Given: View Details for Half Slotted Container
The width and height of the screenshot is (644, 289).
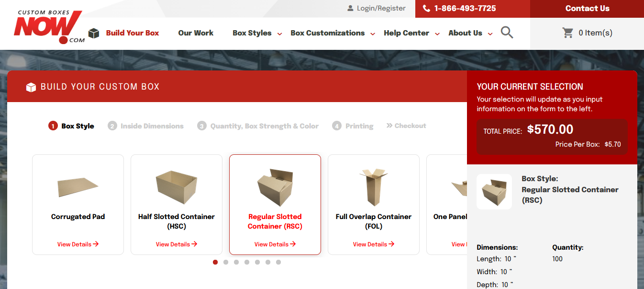Looking at the screenshot, I should click(x=177, y=244).
